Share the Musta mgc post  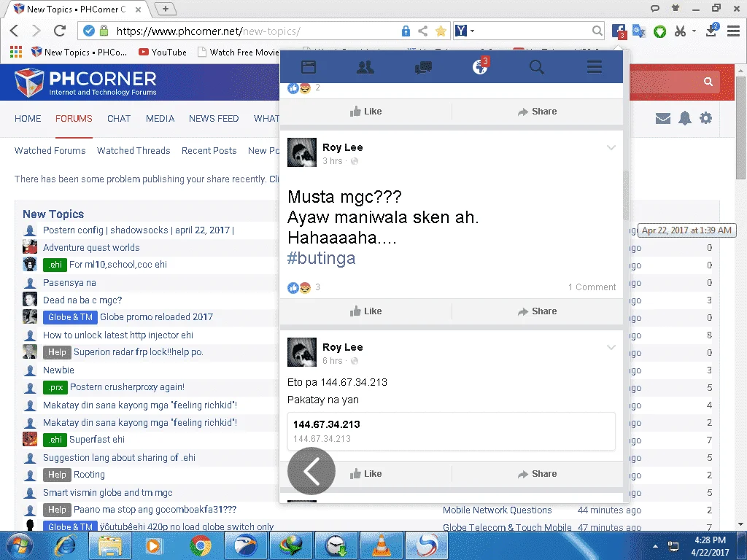537,311
